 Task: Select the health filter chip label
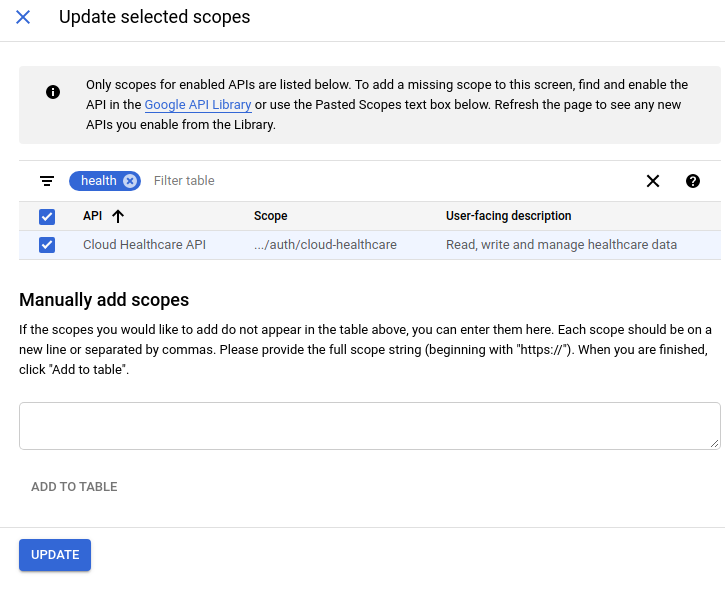(x=98, y=180)
